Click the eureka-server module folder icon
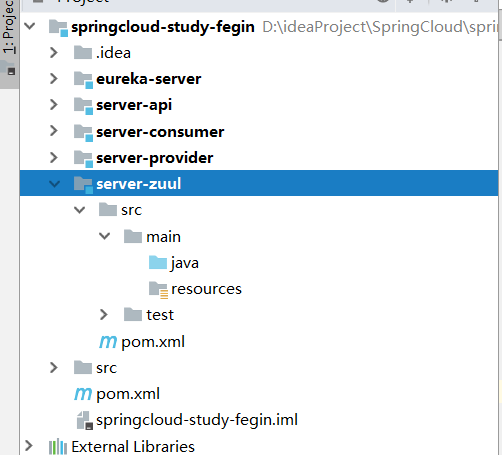This screenshot has width=502, height=455. 83,80
